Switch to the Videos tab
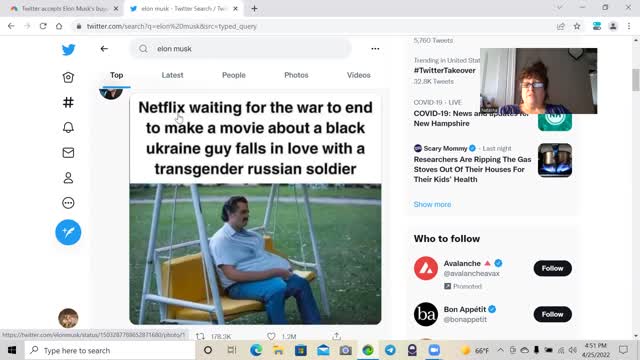640x360 pixels. 359,75
